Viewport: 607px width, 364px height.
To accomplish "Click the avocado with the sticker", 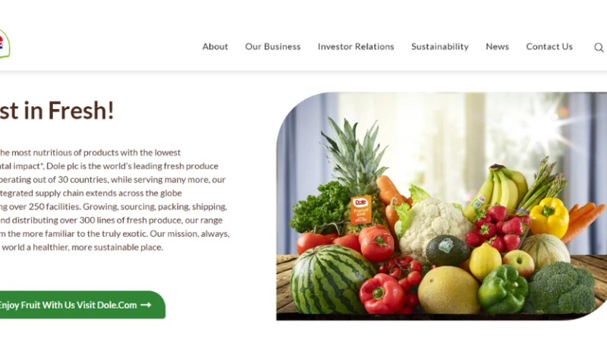I will tap(448, 250).
